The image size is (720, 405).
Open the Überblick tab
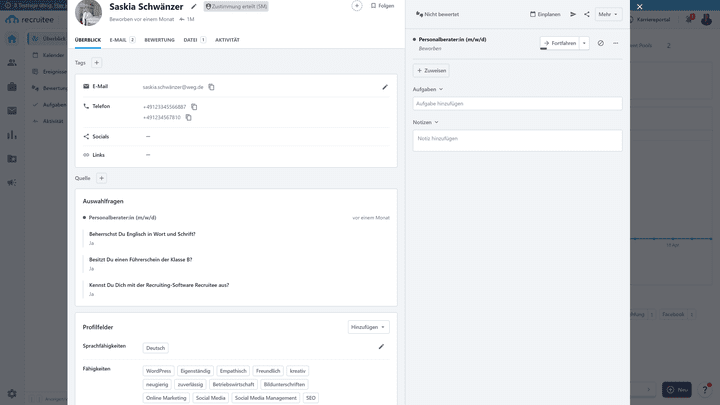[88, 40]
